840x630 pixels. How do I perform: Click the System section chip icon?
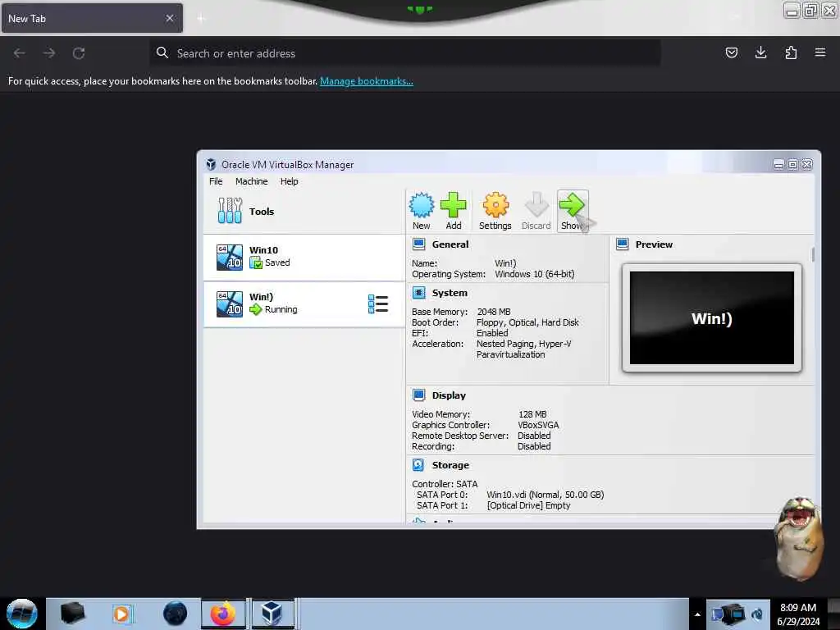click(x=419, y=293)
